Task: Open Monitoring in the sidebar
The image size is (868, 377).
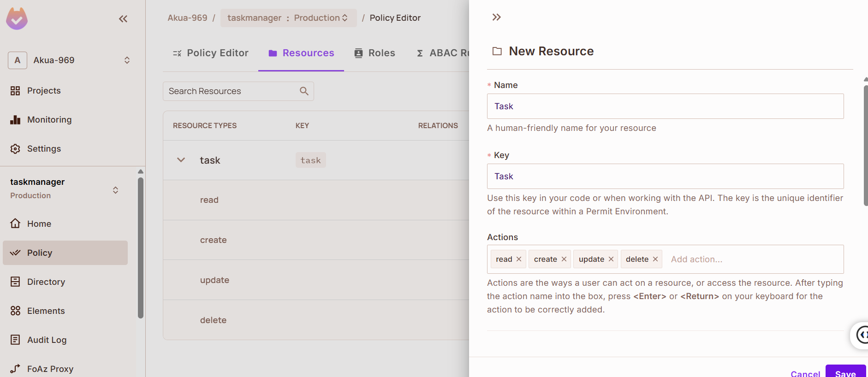Action: 49,120
